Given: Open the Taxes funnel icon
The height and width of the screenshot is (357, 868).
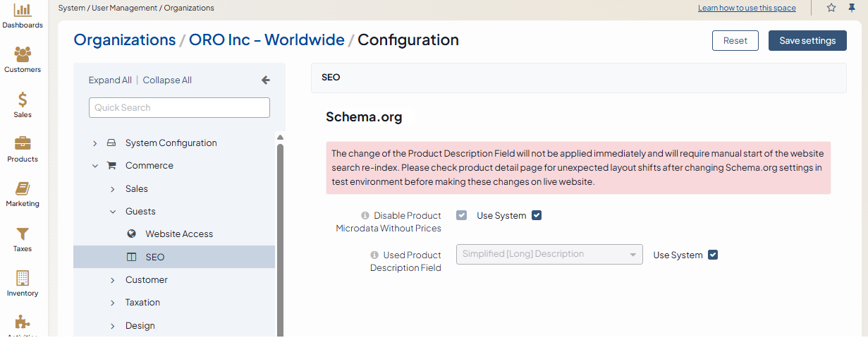Looking at the screenshot, I should coord(23,234).
